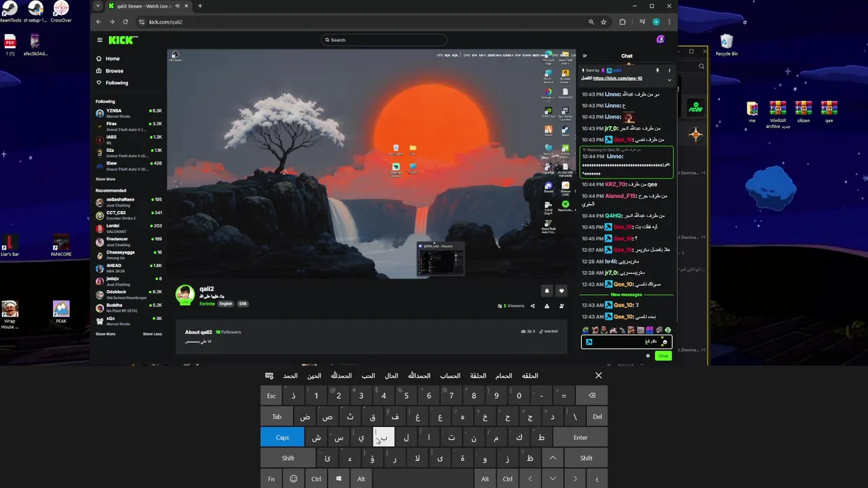Click the left Ctrl key on the keyboard
This screenshot has height=488, width=868.
click(x=316, y=479)
